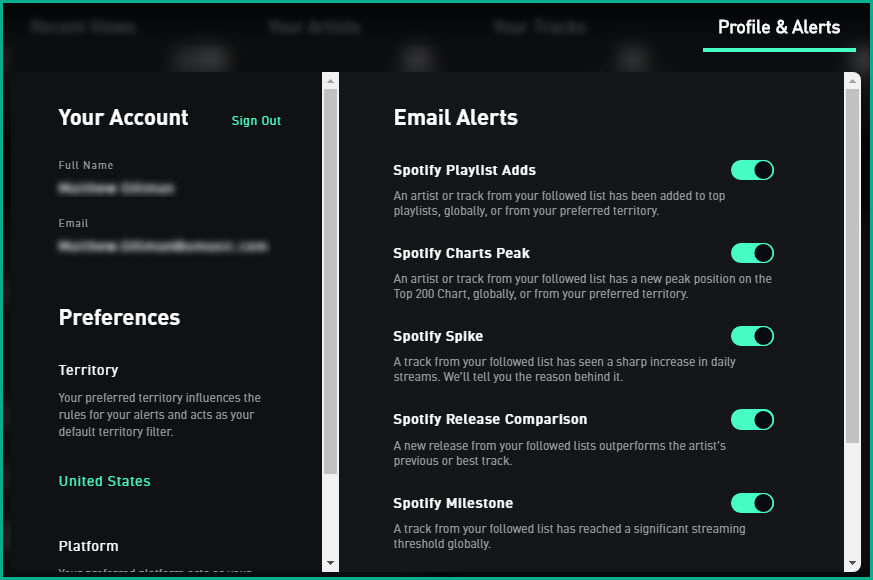Click the left panel scrollbar thumb
The height and width of the screenshot is (580, 873).
click(330, 282)
